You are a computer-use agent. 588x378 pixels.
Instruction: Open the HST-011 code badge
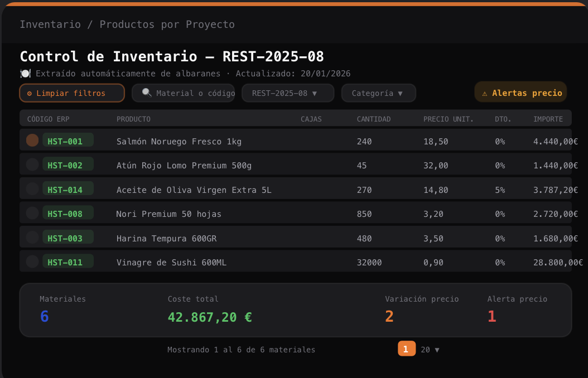68,261
